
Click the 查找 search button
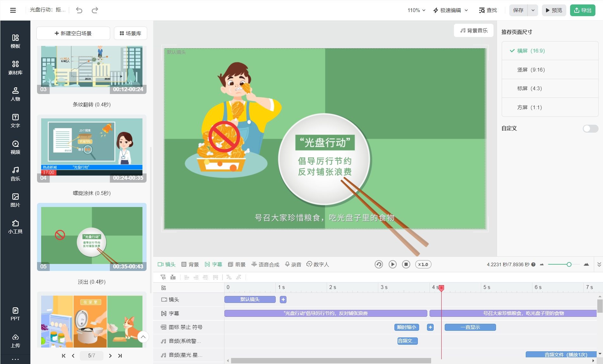coord(488,10)
